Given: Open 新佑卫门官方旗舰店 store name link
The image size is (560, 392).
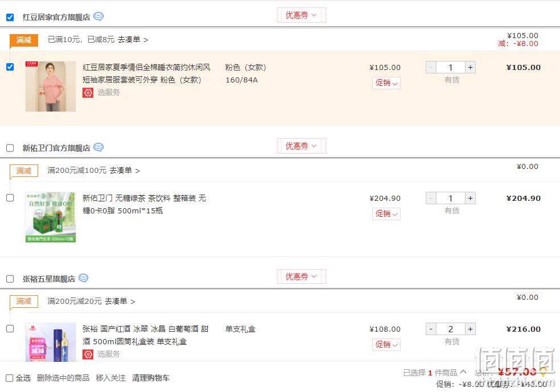Looking at the screenshot, I should [x=56, y=148].
